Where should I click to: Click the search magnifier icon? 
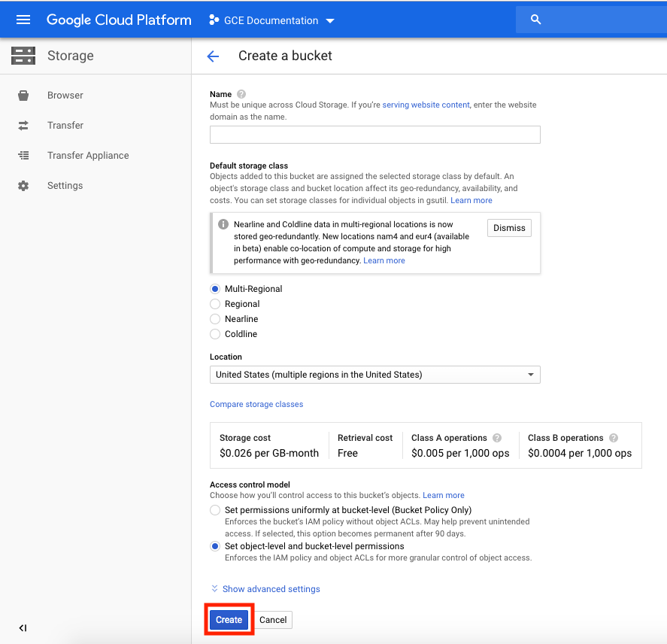[x=535, y=20]
